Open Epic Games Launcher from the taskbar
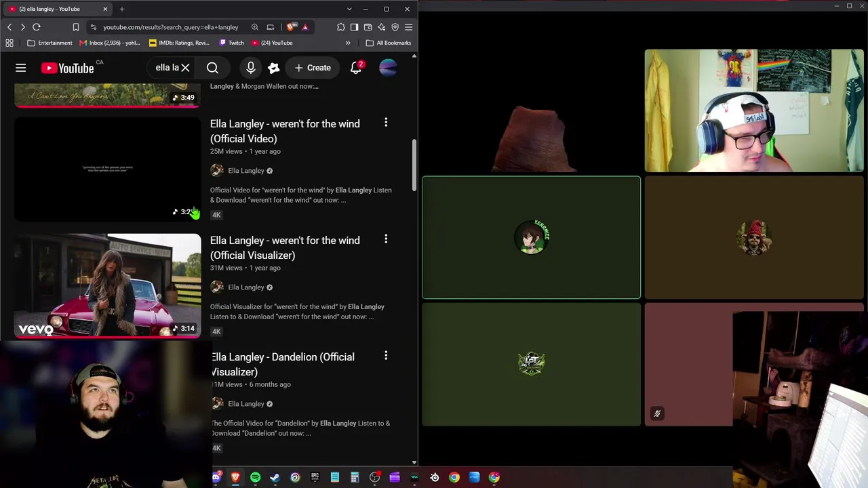The image size is (868, 488). tap(315, 477)
